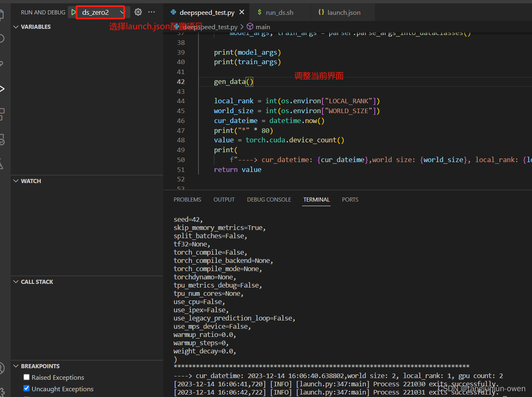Click the JSON braces icon on launch.json tab
The height and width of the screenshot is (397, 532).
(x=321, y=12)
